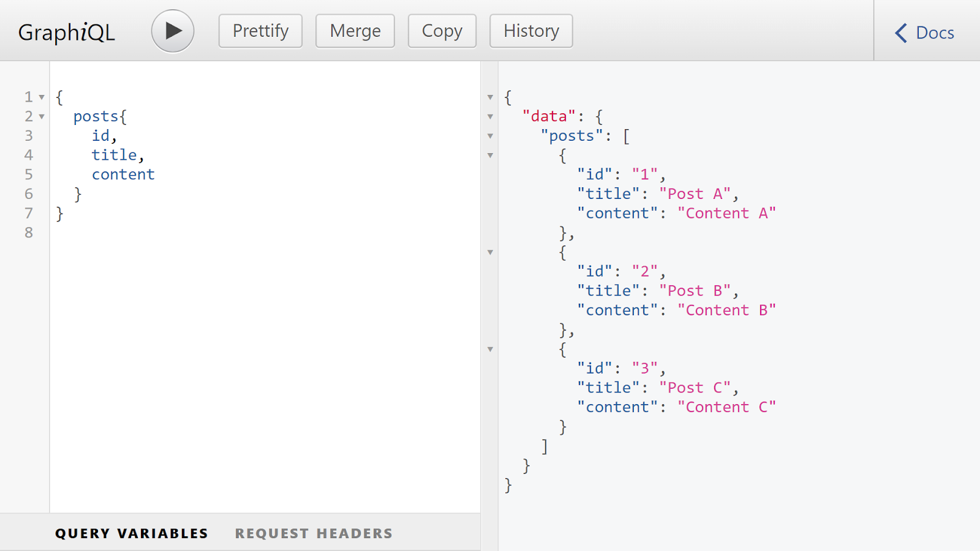Collapse the Post C result object

tap(490, 348)
